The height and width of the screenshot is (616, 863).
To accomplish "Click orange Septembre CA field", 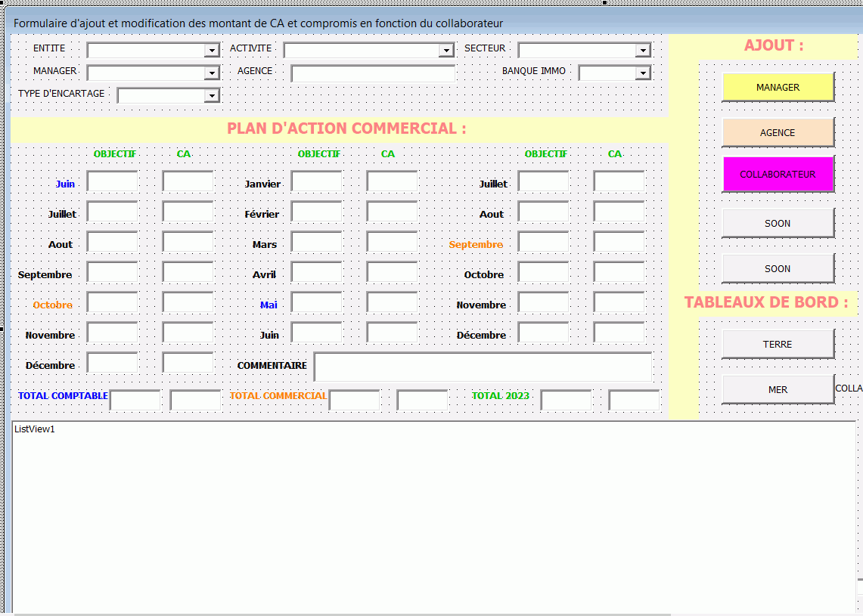I will point(619,242).
